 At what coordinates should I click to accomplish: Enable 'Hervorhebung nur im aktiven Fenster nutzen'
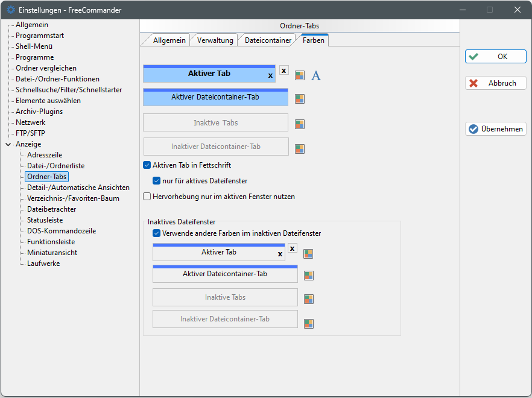pos(147,197)
